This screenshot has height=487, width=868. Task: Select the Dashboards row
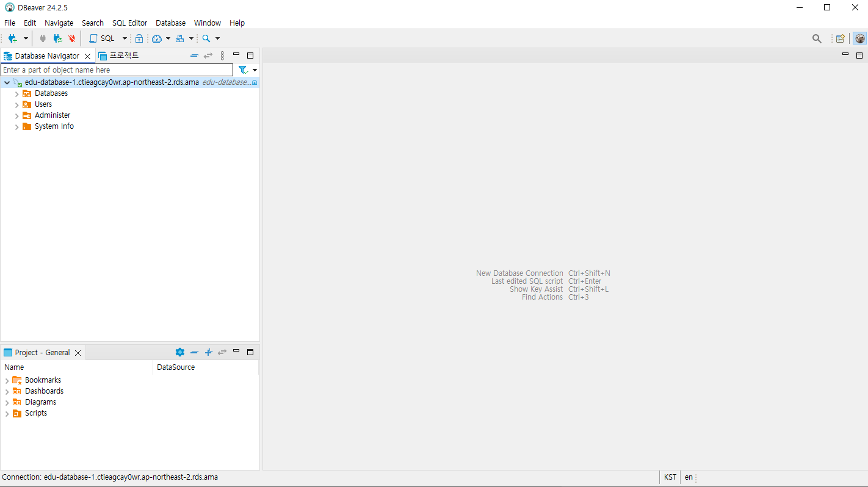129,391
